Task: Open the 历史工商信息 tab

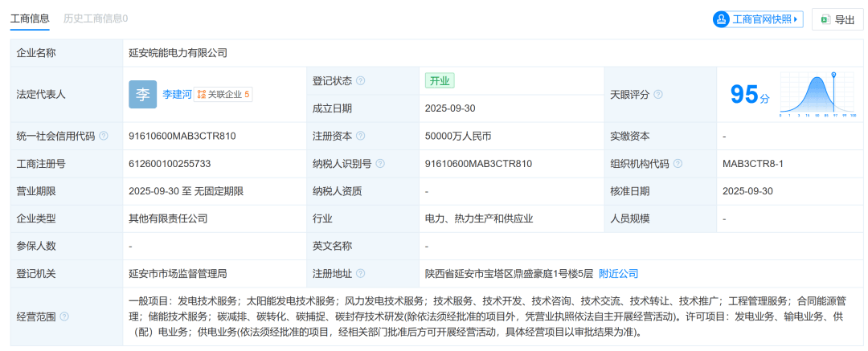Action: 95,18
